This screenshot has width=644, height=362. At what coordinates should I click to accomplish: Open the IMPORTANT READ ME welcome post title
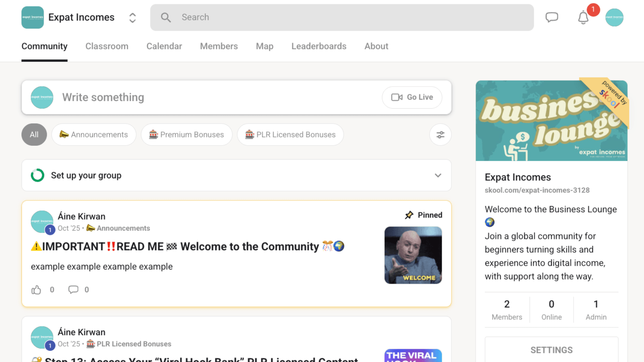[x=188, y=247]
